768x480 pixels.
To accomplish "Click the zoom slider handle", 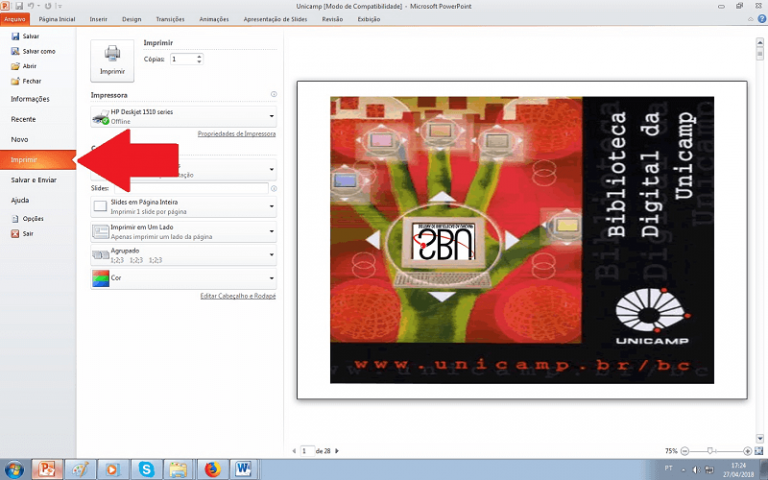I will point(711,451).
